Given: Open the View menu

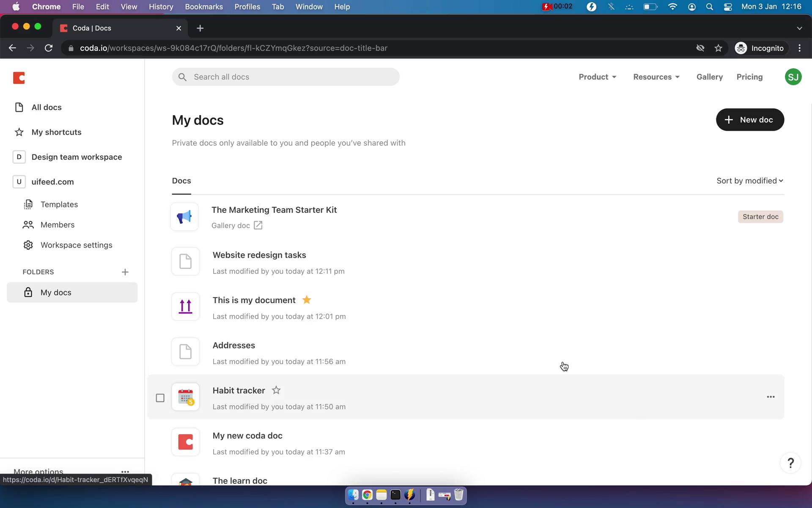Looking at the screenshot, I should click(x=129, y=7).
